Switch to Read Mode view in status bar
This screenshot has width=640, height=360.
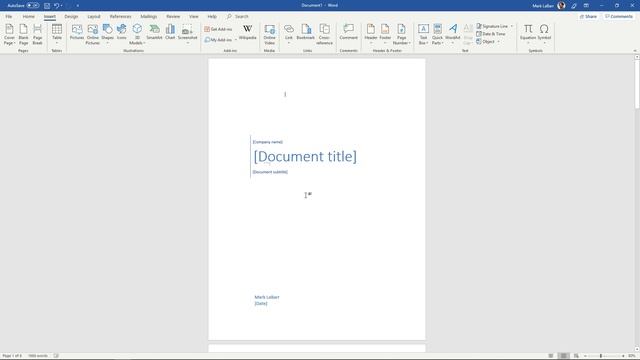(551, 356)
